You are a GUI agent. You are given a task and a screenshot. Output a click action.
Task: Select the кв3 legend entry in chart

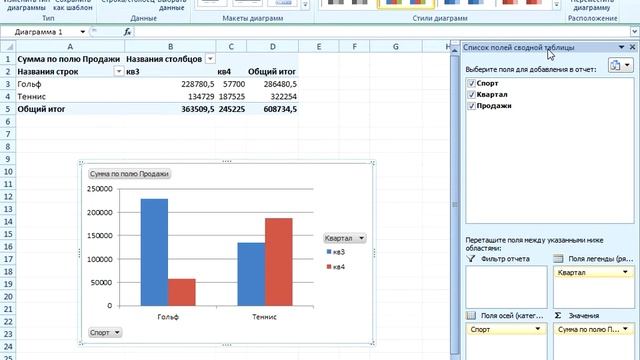pyautogui.click(x=336, y=252)
